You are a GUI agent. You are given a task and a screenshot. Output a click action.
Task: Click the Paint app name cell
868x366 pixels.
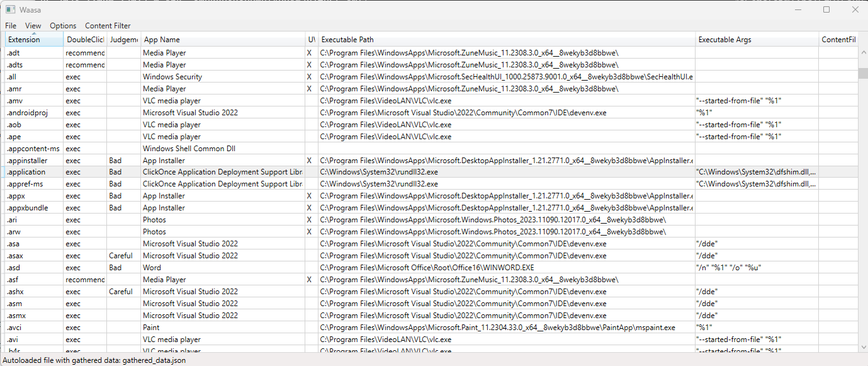coord(222,328)
